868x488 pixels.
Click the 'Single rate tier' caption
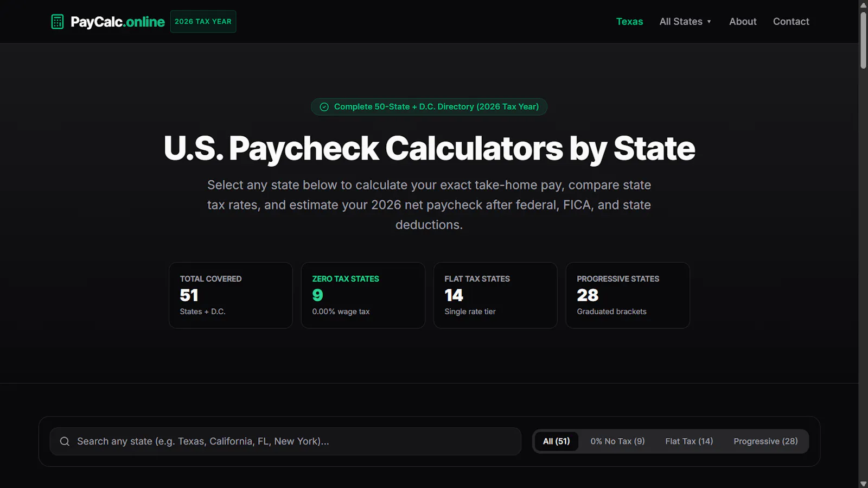pyautogui.click(x=470, y=312)
